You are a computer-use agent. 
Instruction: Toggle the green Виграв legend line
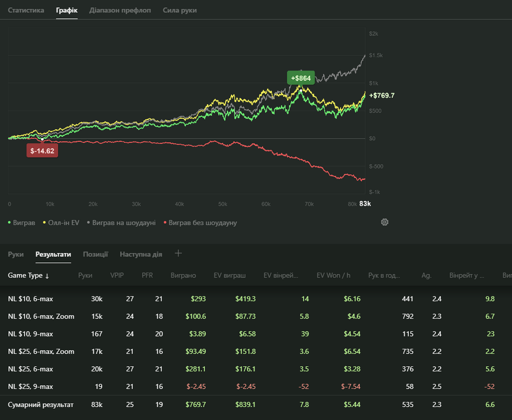22,223
